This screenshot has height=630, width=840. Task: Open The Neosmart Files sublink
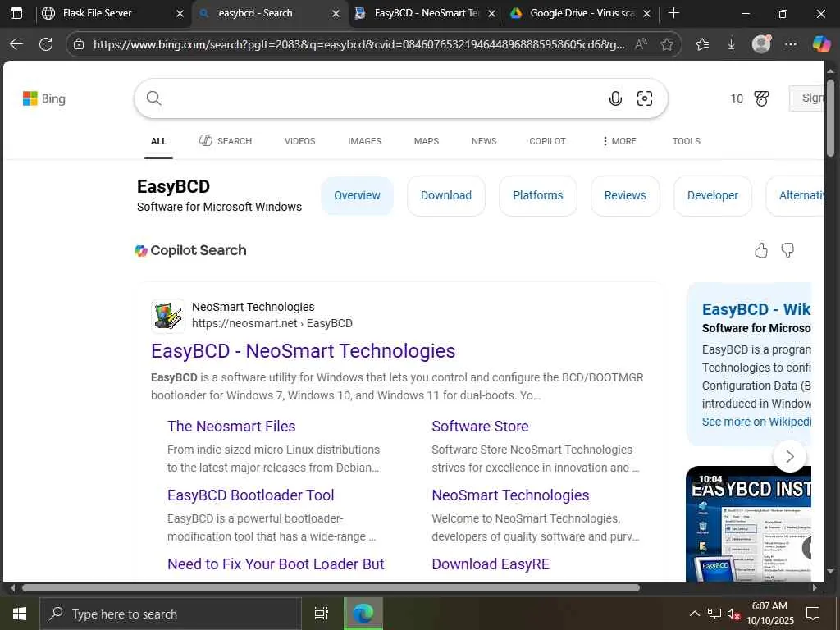click(x=231, y=427)
